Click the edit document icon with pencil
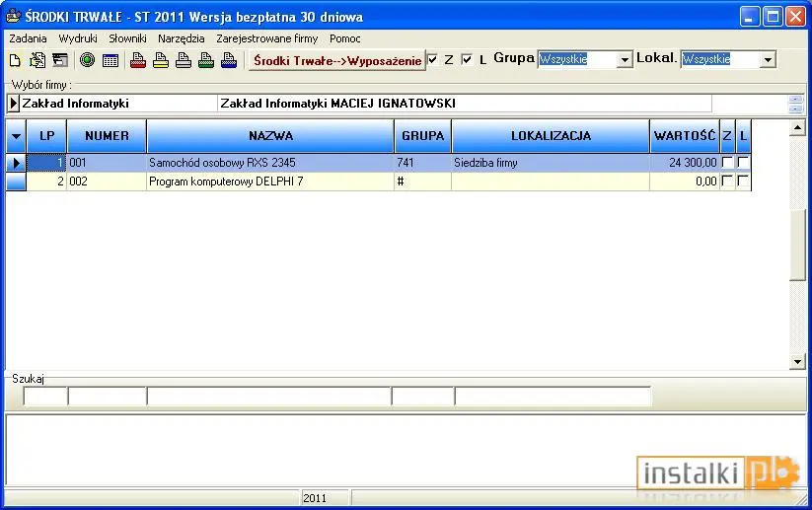This screenshot has width=812, height=510. [37, 60]
